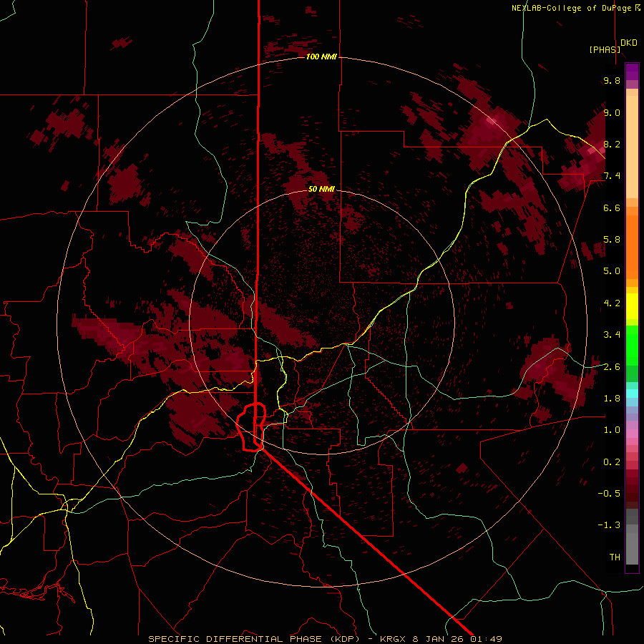Click the purple top segment of the color bar
The width and height of the screenshot is (644, 644).
(x=632, y=72)
